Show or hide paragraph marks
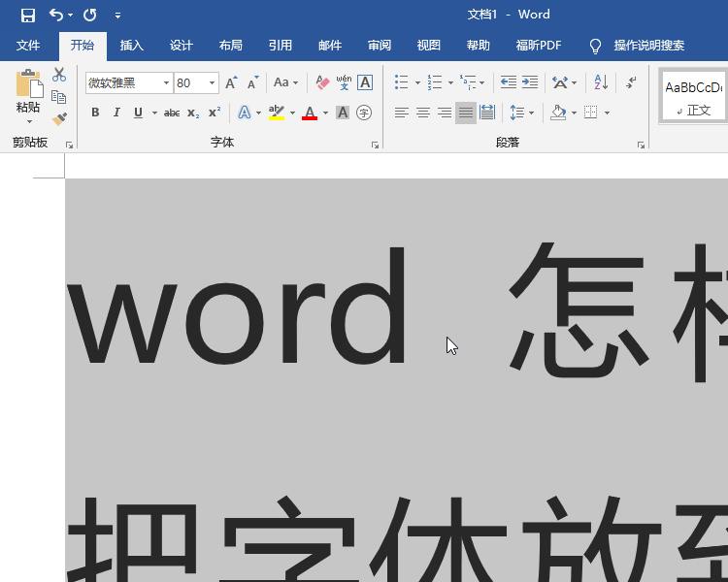Screen dimensions: 728x582 pos(632,82)
